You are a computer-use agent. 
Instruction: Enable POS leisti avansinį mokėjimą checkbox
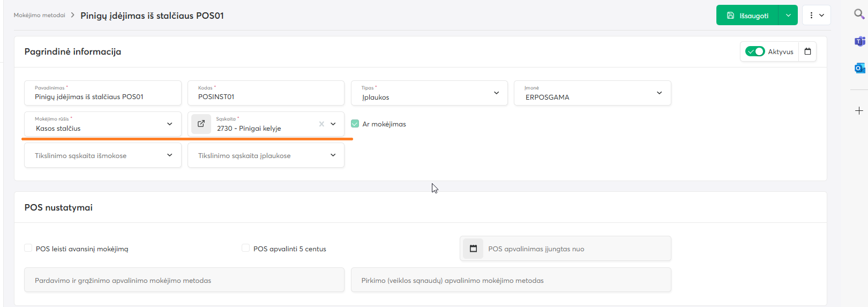coord(28,248)
